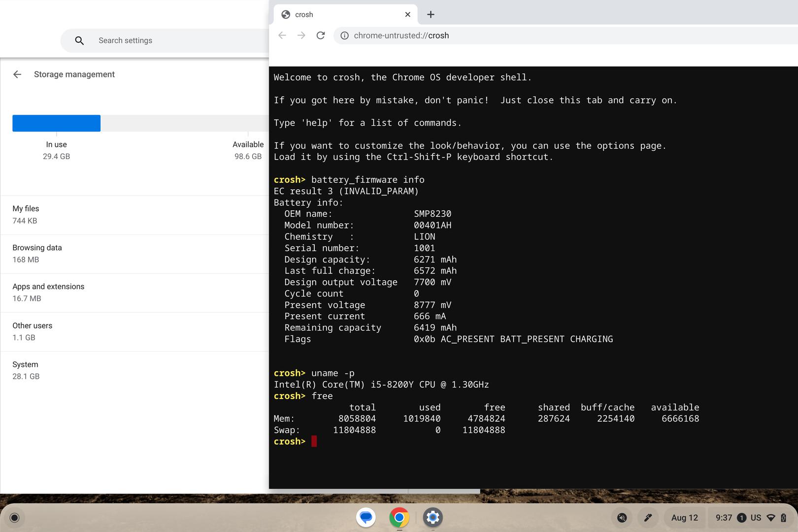Click the battery charging status icon
Screen dimensions: 798x532
(783, 518)
